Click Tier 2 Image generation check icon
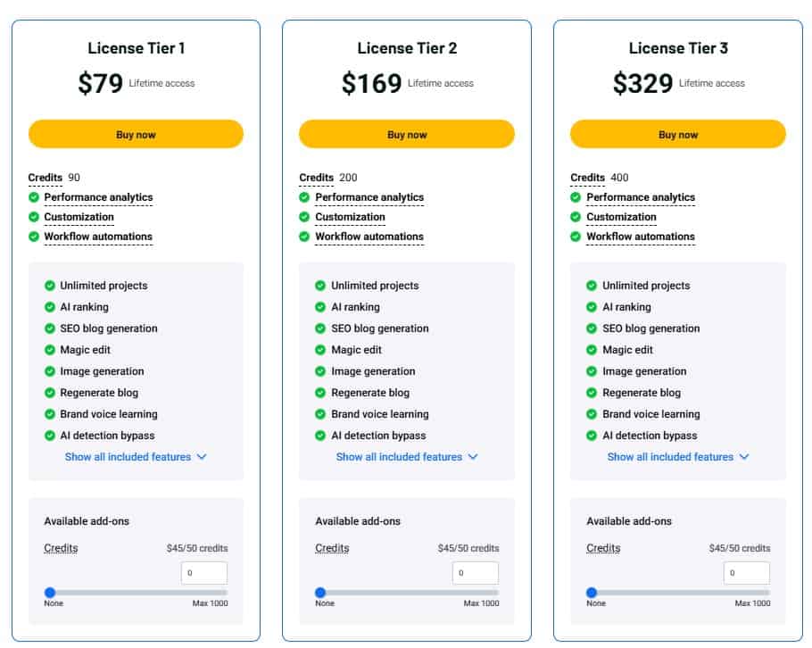Image resolution: width=812 pixels, height=648 pixels. (320, 371)
